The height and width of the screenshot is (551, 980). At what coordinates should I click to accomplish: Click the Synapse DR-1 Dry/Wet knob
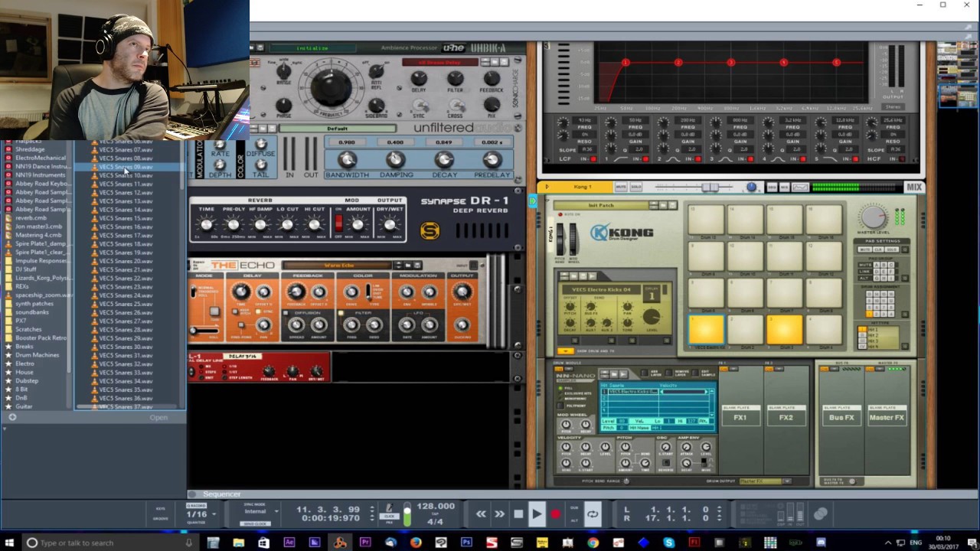coord(390,225)
